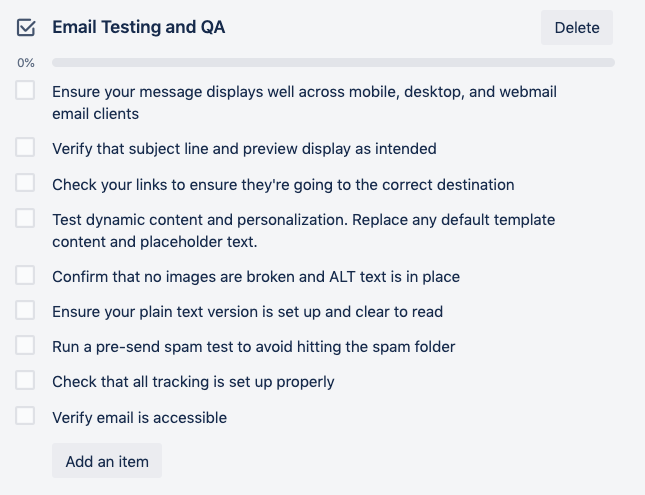The height and width of the screenshot is (495, 645).
Task: Mark the check your links item complete
Action: pyautogui.click(x=26, y=184)
